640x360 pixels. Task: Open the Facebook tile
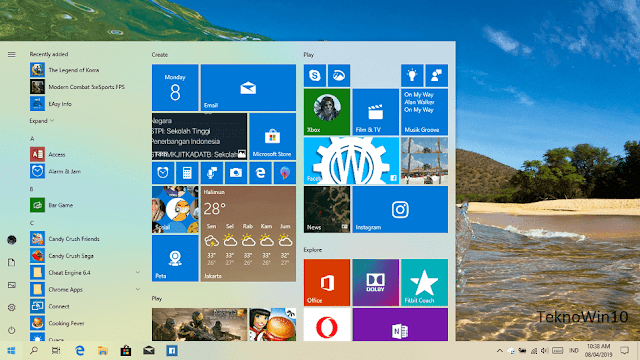tap(351, 161)
